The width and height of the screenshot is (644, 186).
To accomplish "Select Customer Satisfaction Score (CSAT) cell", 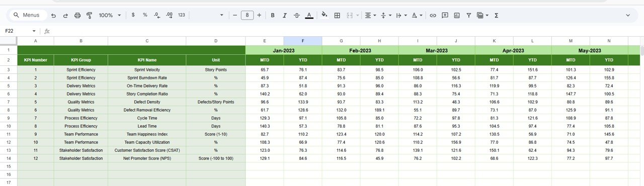I will point(147,150).
